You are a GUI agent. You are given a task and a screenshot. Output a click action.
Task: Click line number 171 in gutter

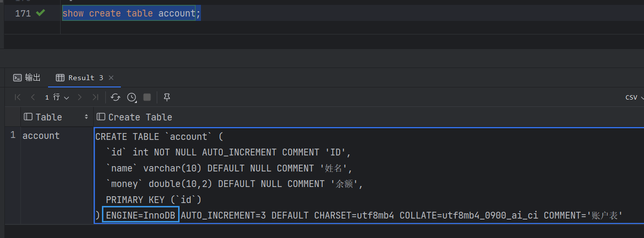(23, 14)
